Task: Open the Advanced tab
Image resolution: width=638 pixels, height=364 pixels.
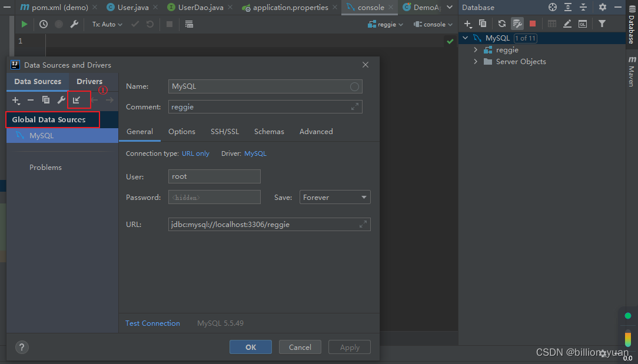Action: pyautogui.click(x=316, y=131)
